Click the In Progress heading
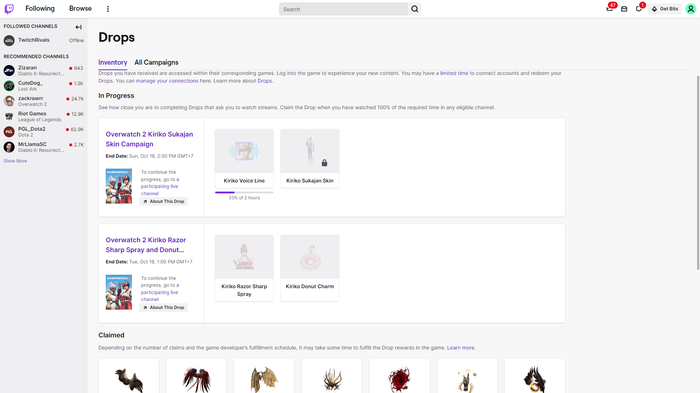This screenshot has height=393, width=700. [116, 96]
